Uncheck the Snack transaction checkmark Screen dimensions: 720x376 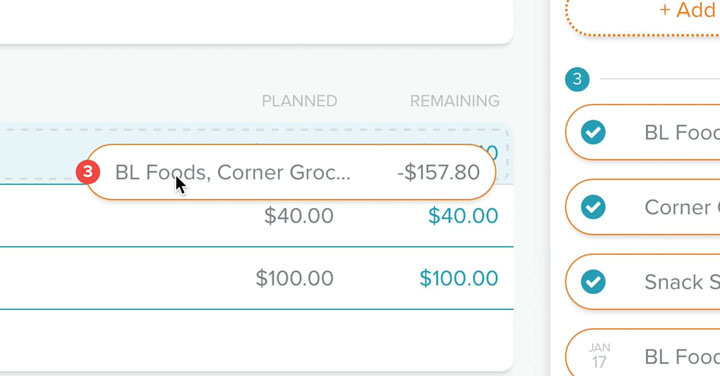pyautogui.click(x=593, y=281)
